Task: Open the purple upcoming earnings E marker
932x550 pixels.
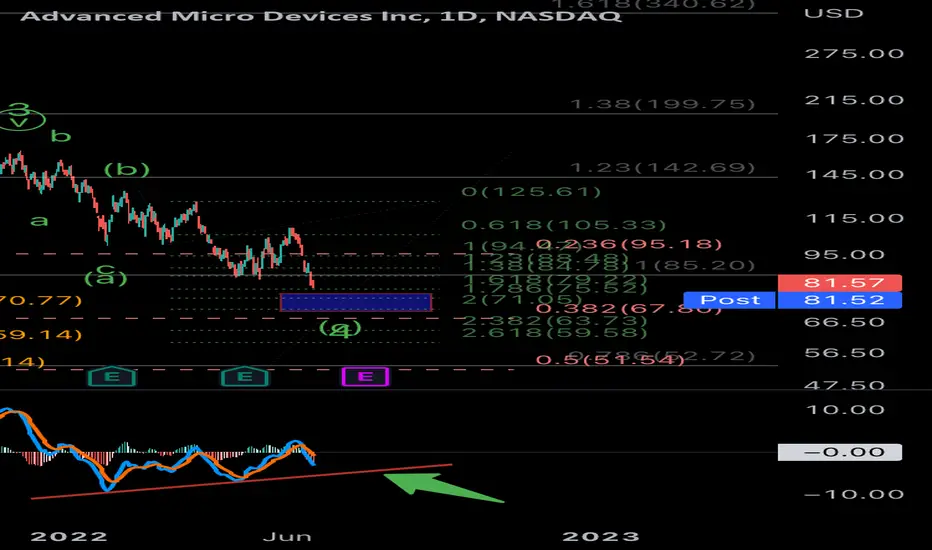Action: click(365, 376)
